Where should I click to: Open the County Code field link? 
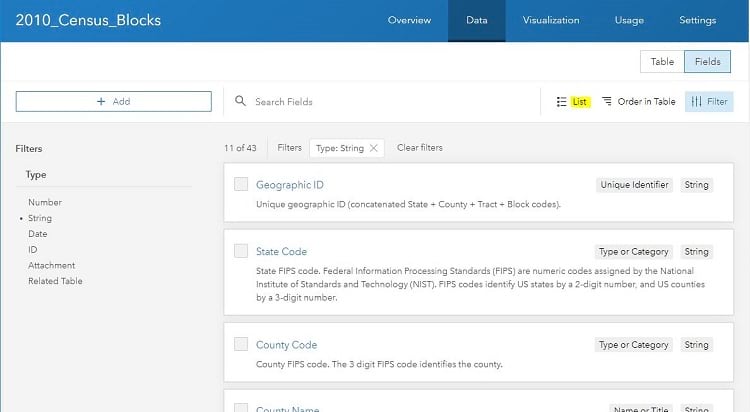pos(286,345)
